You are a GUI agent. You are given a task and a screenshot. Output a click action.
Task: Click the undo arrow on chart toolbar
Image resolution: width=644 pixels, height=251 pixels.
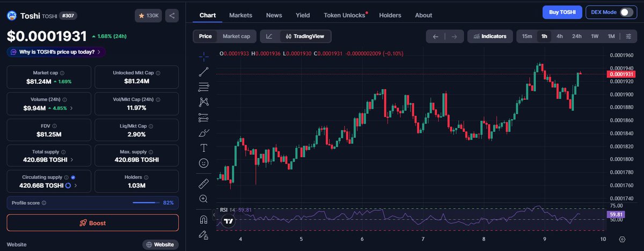[436, 36]
